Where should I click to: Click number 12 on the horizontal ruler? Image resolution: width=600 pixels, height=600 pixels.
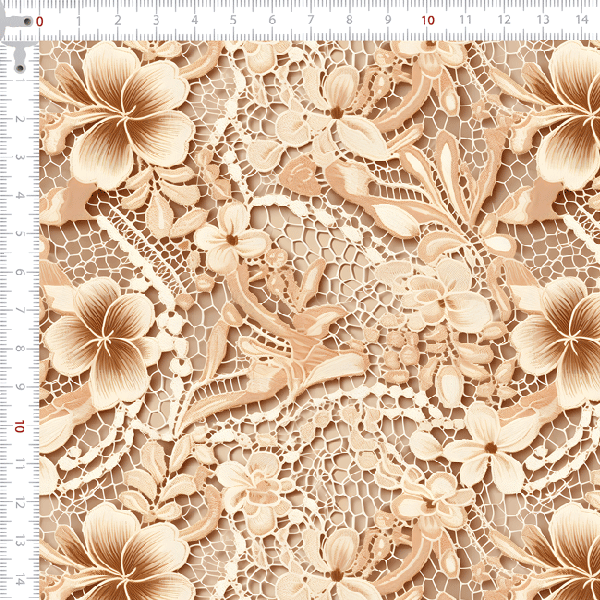pos(504,19)
